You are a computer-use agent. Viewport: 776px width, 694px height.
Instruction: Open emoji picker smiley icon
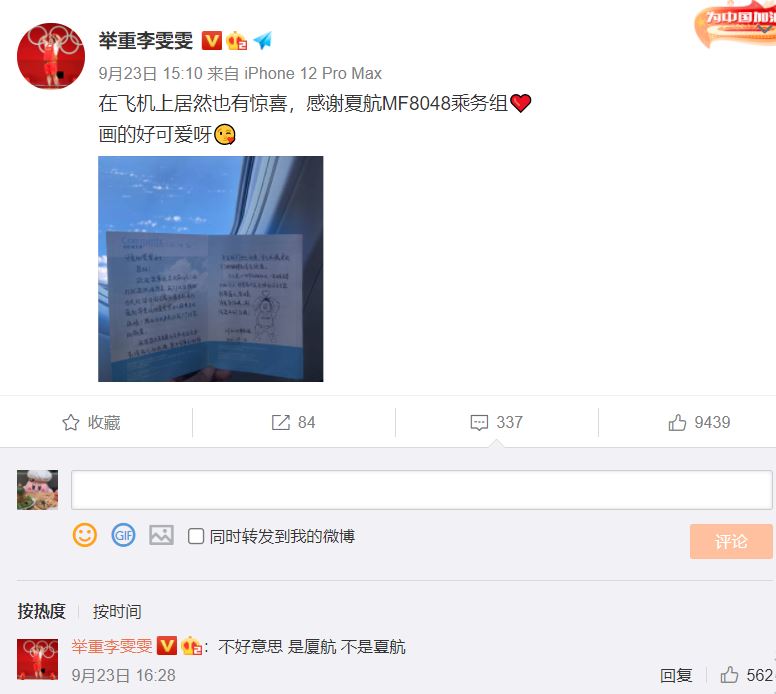pos(85,535)
